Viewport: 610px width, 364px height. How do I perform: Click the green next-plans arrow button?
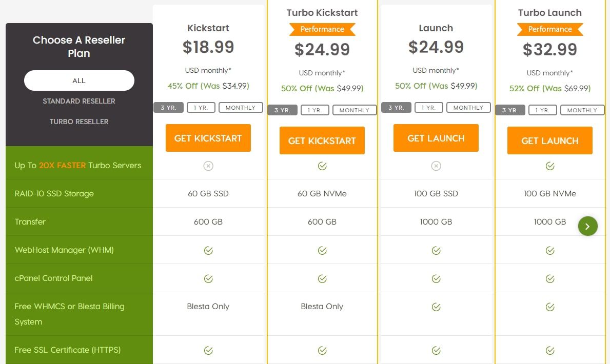click(587, 226)
